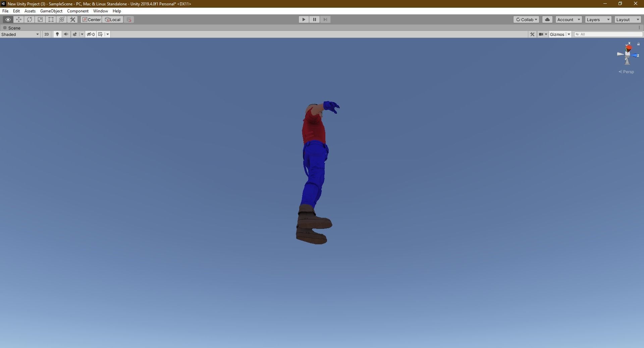The image size is (644, 348).
Task: Toggle 2D scene view mode
Action: coord(47,34)
